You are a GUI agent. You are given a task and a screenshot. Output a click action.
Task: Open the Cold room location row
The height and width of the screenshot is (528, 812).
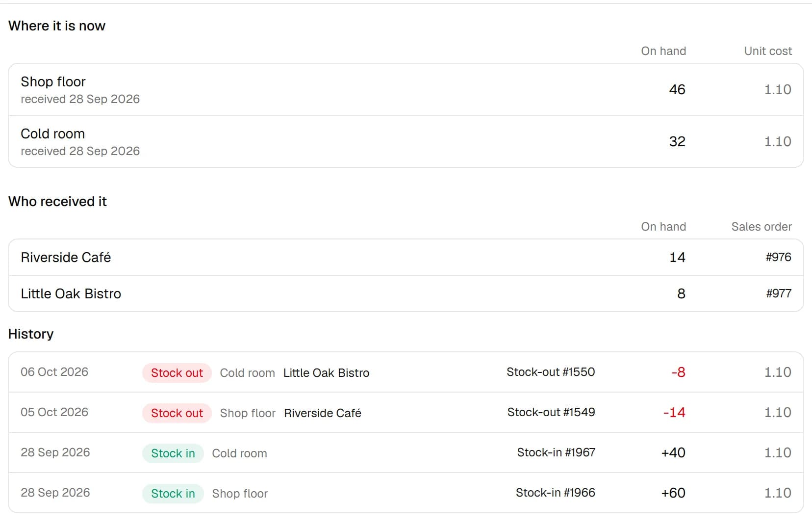point(406,142)
